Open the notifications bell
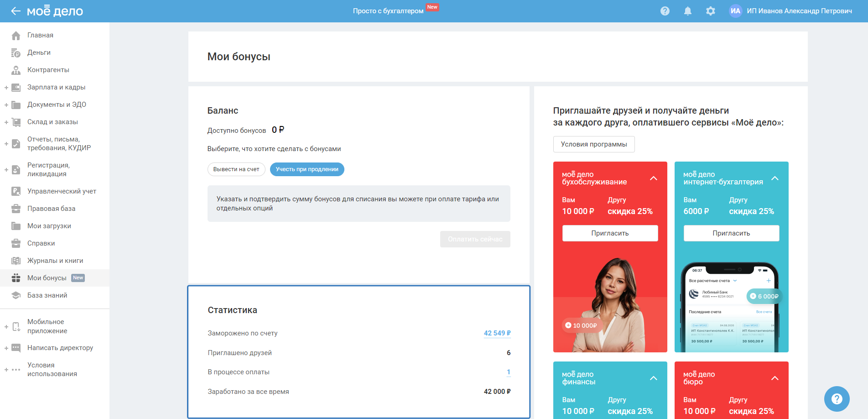The image size is (868, 419). coord(688,11)
